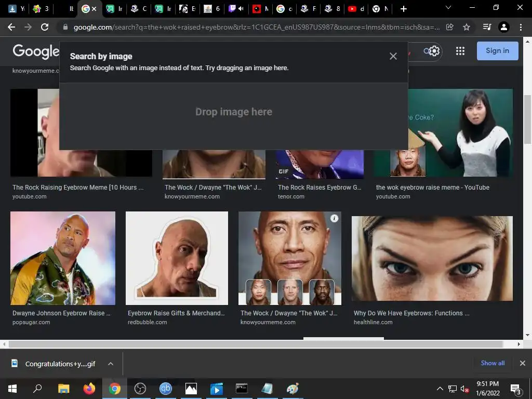Open OBS Studio from taskbar

click(x=140, y=389)
